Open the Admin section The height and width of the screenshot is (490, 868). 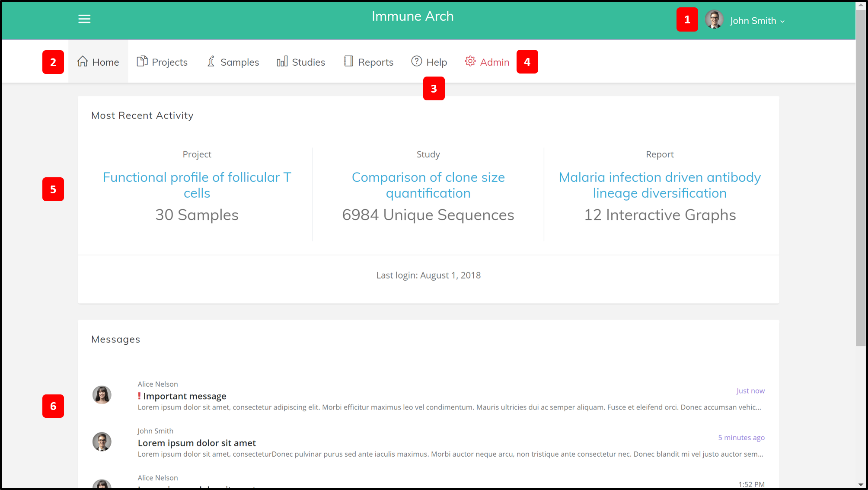pyautogui.click(x=487, y=61)
